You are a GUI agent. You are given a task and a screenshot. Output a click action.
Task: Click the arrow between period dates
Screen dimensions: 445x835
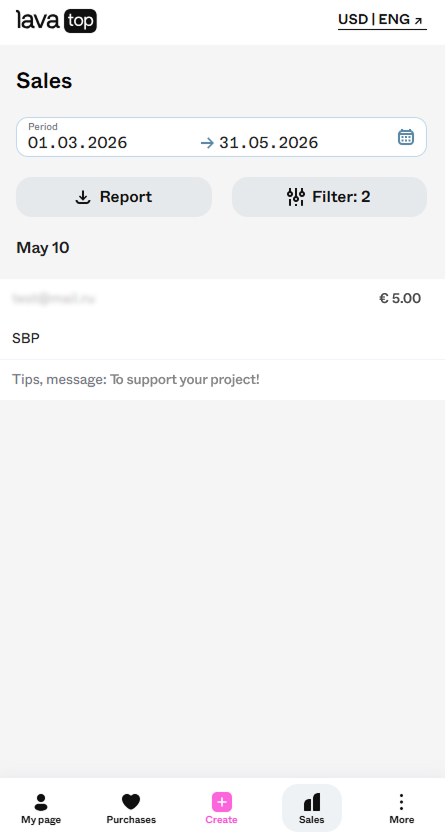coord(207,143)
